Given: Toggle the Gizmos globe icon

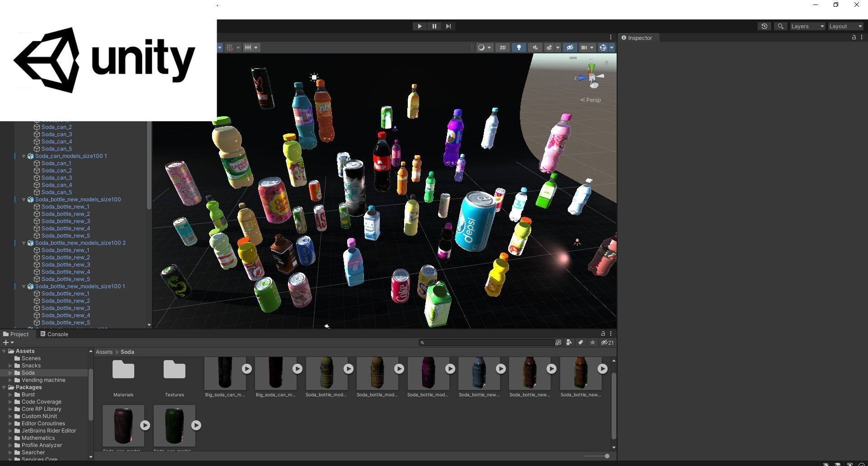Looking at the screenshot, I should pos(603,48).
